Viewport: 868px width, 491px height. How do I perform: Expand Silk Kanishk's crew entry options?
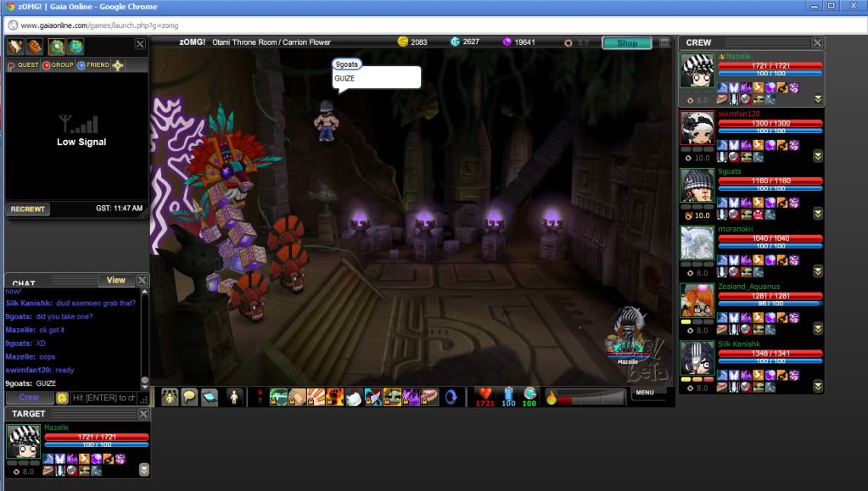click(818, 387)
